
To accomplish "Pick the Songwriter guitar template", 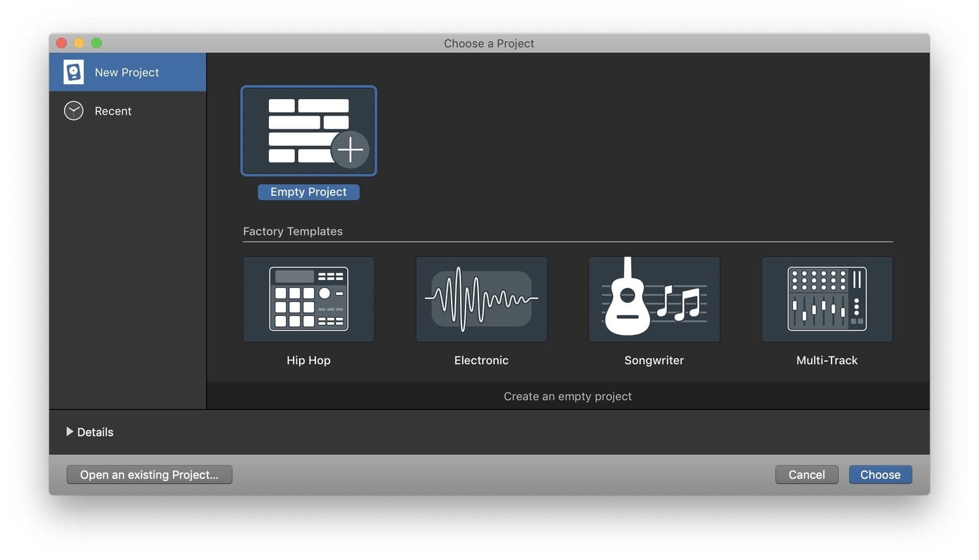I will click(653, 299).
